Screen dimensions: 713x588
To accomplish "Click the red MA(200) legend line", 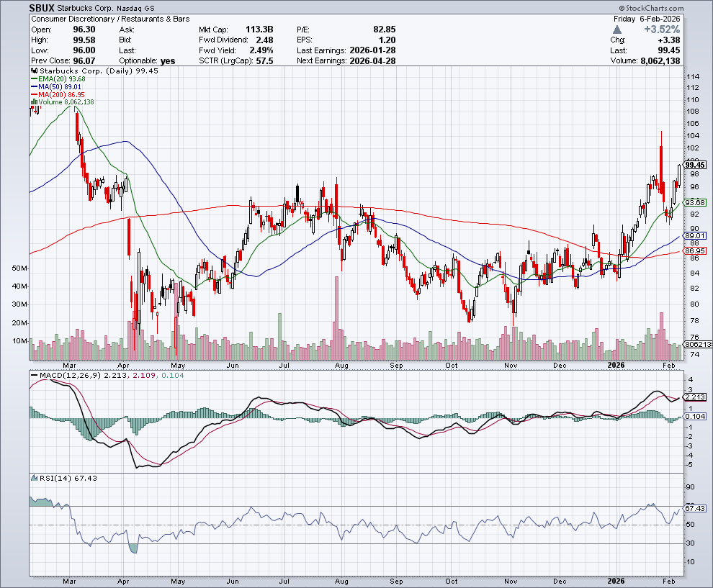I will point(34,94).
